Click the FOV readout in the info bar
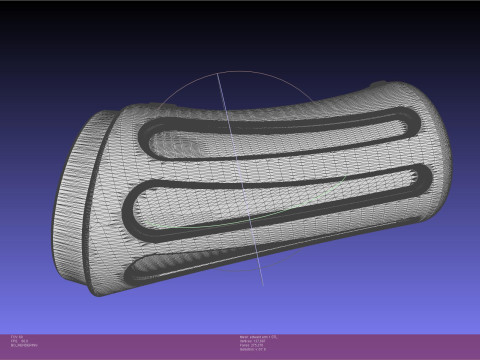 coord(17,337)
